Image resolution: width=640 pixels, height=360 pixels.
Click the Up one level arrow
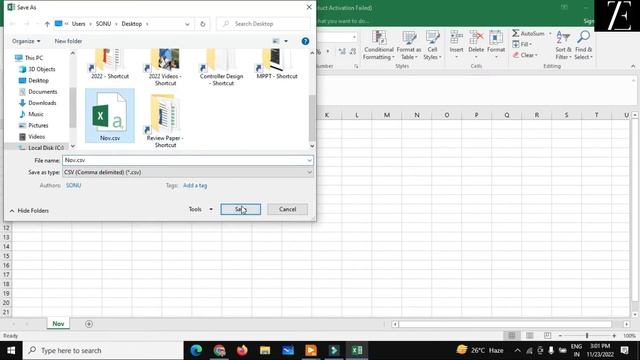[47, 24]
